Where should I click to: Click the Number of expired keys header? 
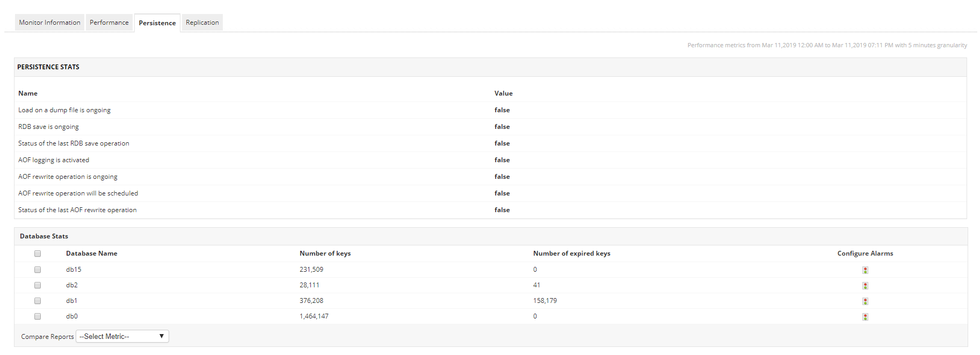[x=571, y=253]
